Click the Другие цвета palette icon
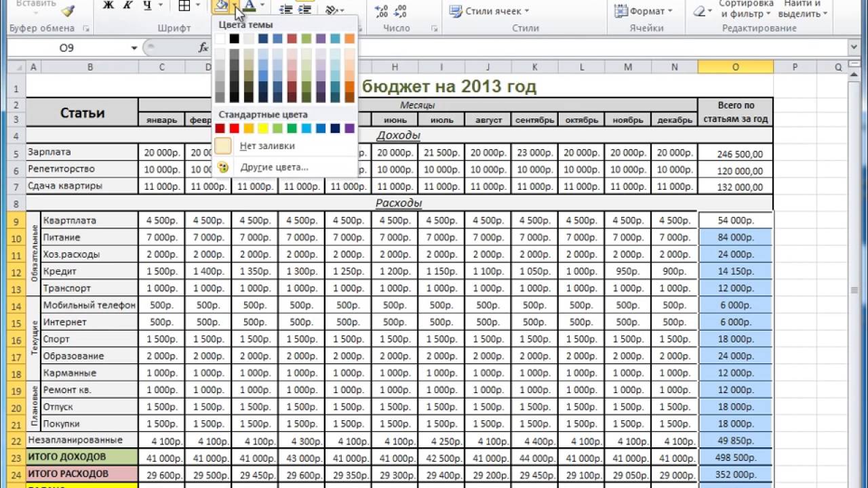This screenshot has width=868, height=488. 223,167
